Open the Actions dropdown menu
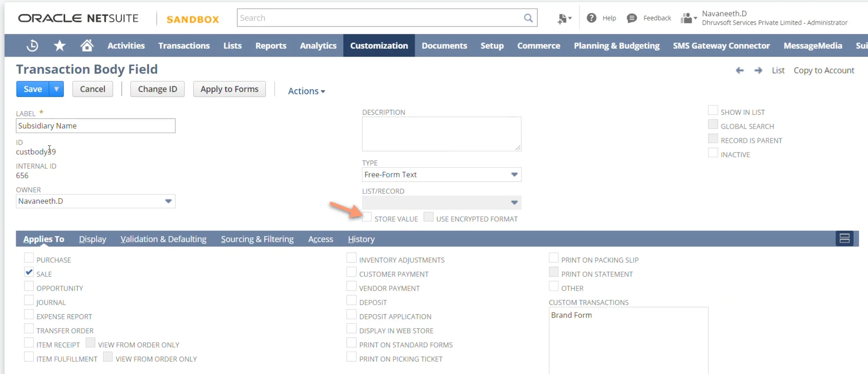Viewport: 868px width, 374px height. (307, 91)
